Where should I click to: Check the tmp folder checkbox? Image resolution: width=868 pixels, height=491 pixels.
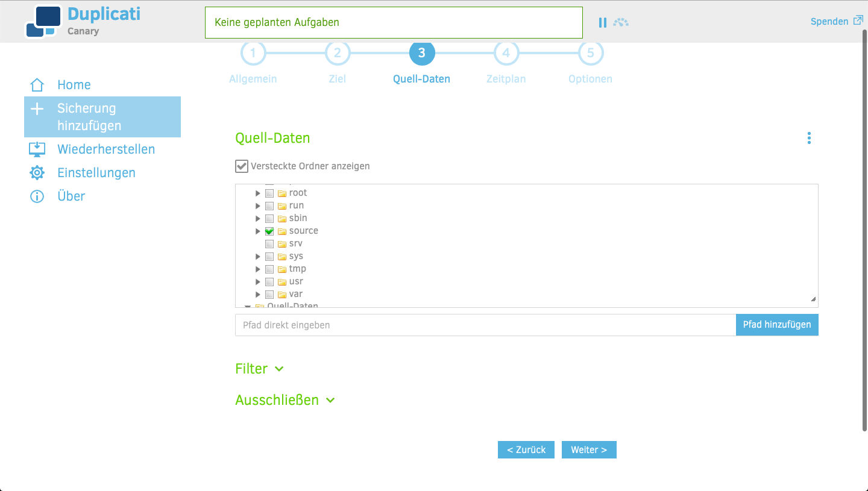[x=269, y=269]
